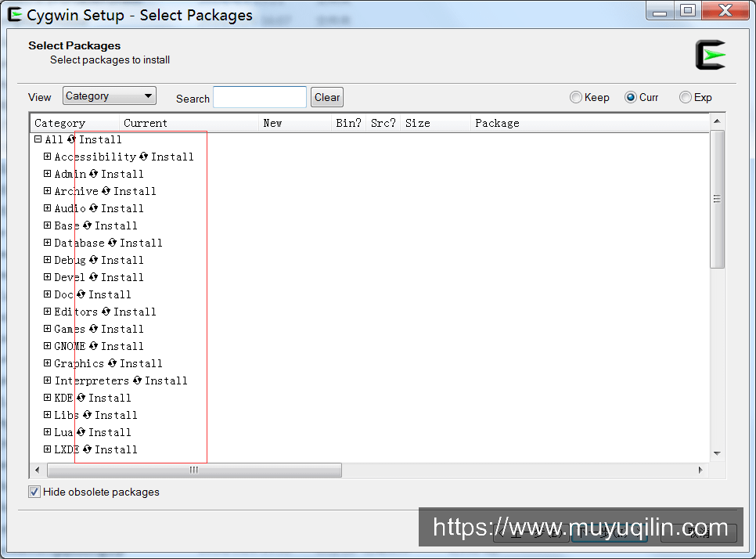756x559 pixels.
Task: Expand the Lua category
Action: click(47, 432)
